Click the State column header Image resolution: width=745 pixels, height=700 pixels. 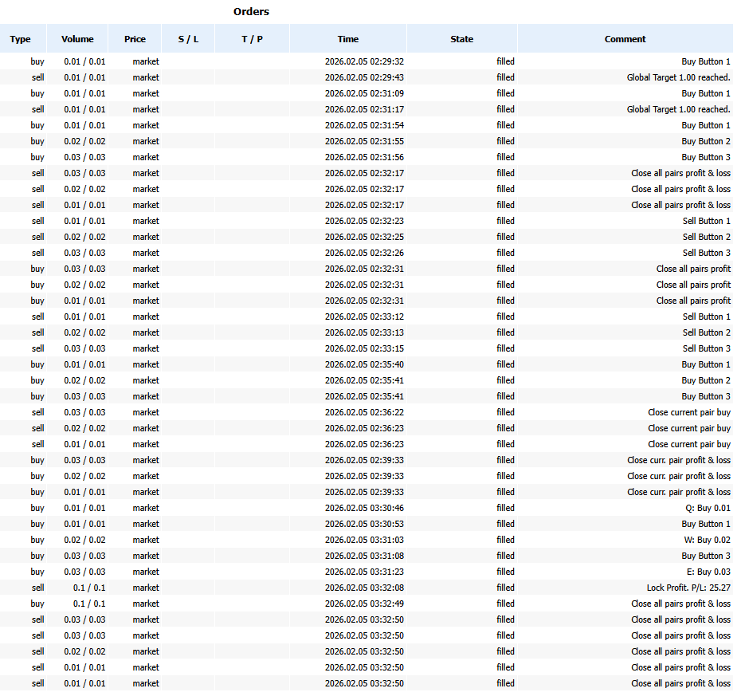[461, 39]
